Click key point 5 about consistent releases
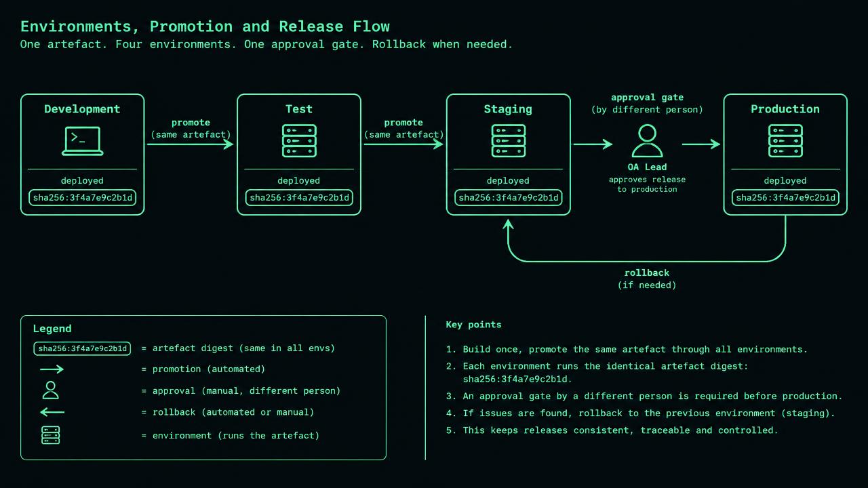Screen dimensions: 868x488 612,430
